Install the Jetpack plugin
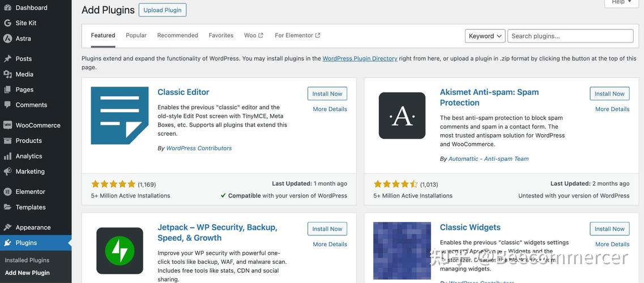 point(327,229)
